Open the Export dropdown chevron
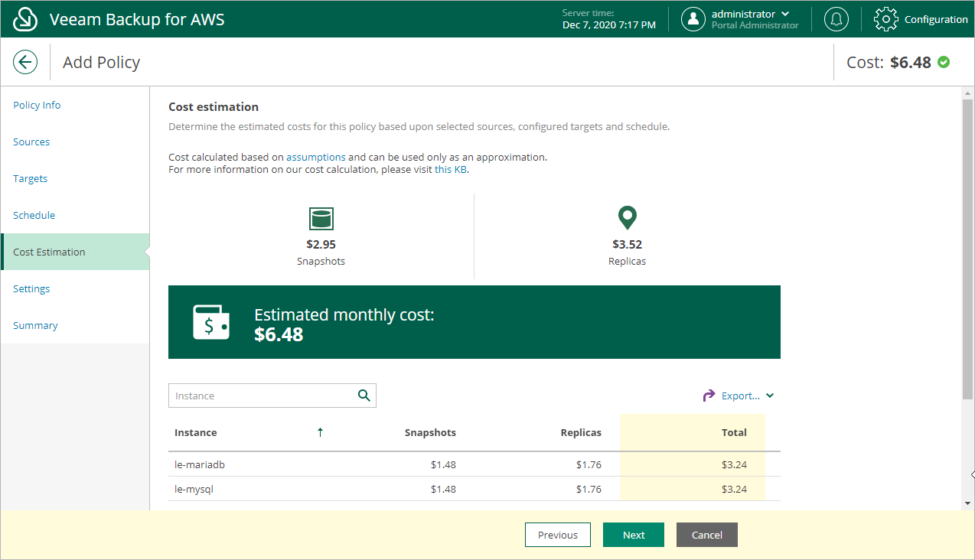Viewport: 975px width, 560px height. click(770, 396)
